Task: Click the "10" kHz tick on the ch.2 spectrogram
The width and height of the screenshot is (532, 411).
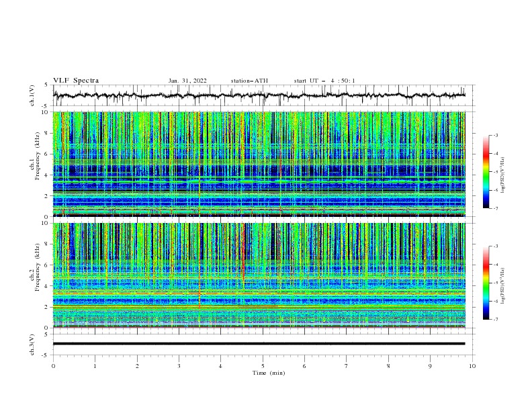Action: [46, 223]
